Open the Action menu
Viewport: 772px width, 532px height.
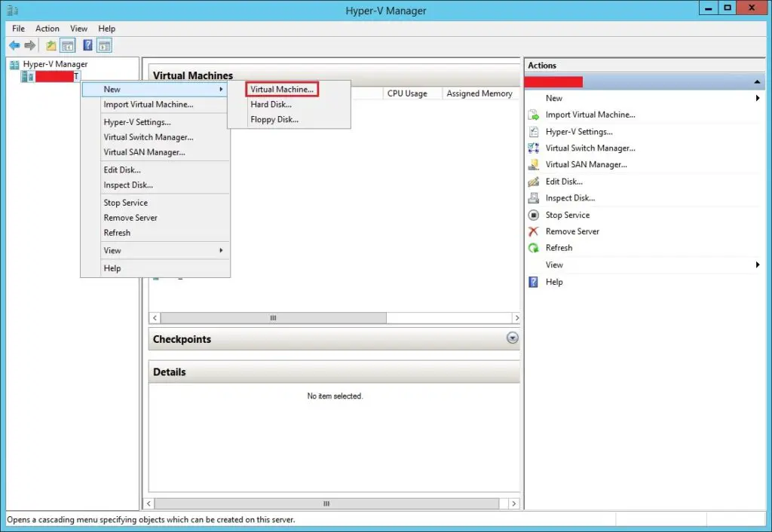pyautogui.click(x=47, y=29)
